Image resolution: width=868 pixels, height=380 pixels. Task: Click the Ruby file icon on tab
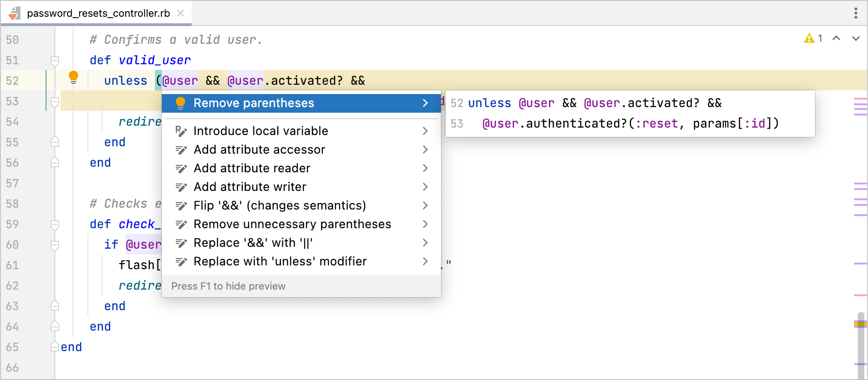14,14
